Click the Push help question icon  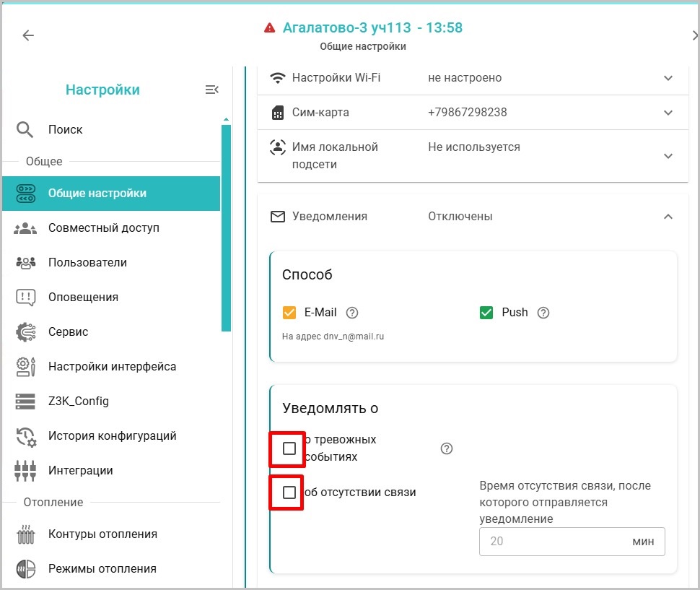coord(543,313)
